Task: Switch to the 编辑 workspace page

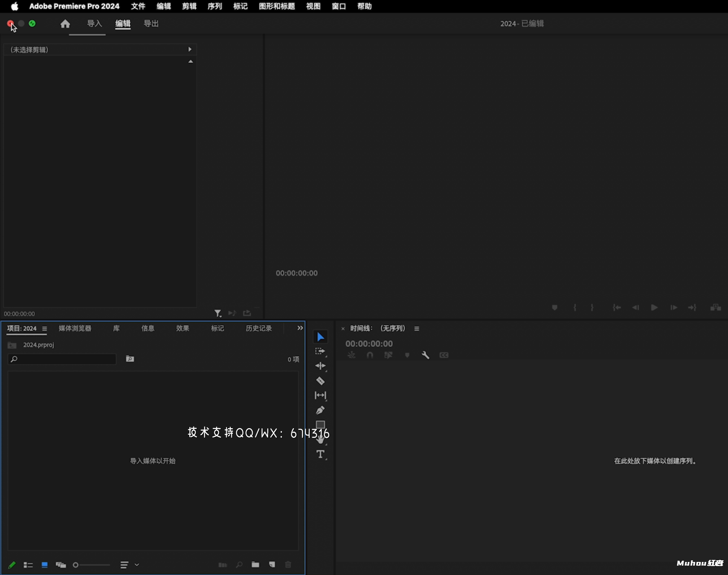Action: (123, 24)
